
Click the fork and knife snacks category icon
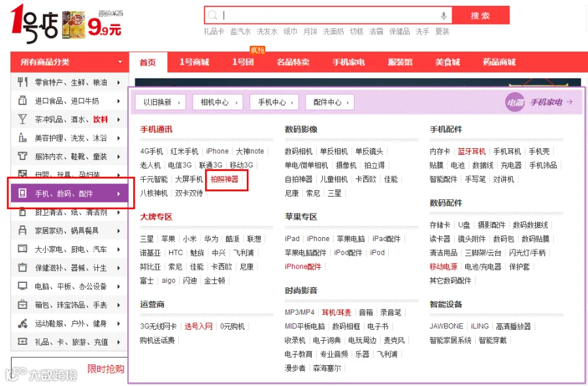coord(22,82)
